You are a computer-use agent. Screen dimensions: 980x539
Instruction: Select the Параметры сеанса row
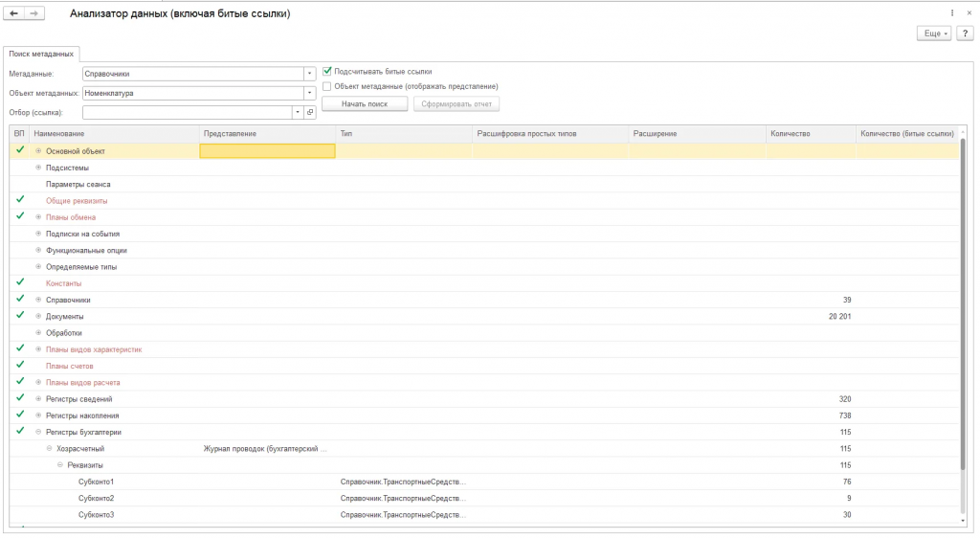click(x=483, y=185)
